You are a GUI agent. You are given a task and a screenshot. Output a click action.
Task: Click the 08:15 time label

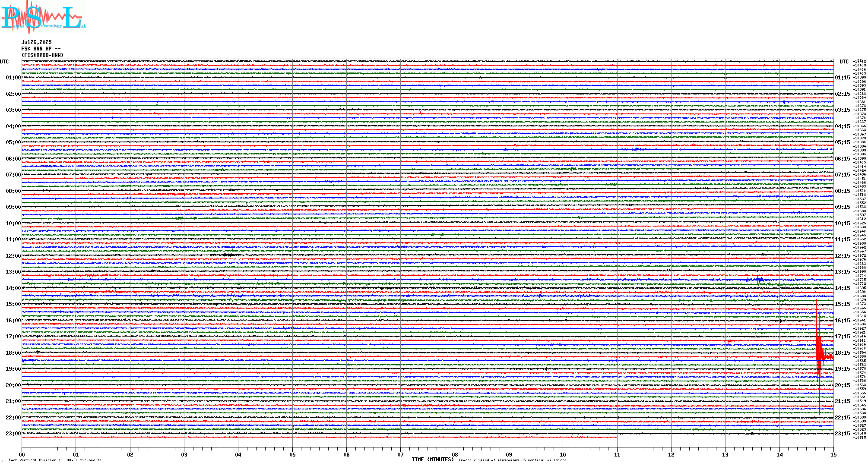point(843,191)
